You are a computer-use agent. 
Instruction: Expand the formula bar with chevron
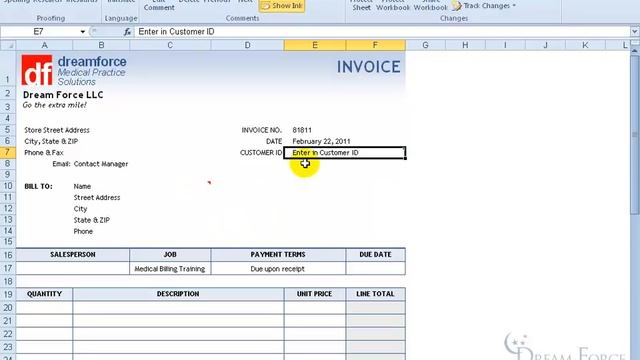635,32
